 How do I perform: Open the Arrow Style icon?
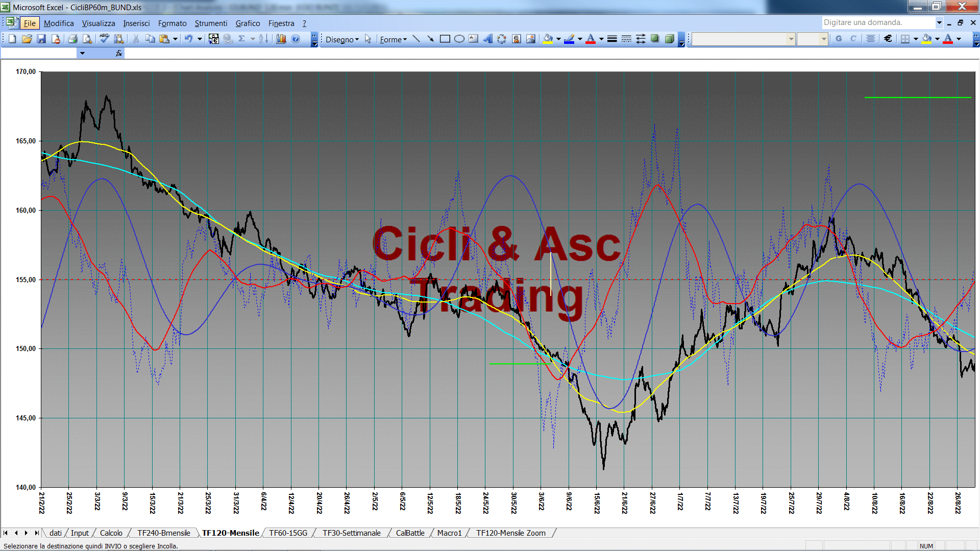(641, 39)
